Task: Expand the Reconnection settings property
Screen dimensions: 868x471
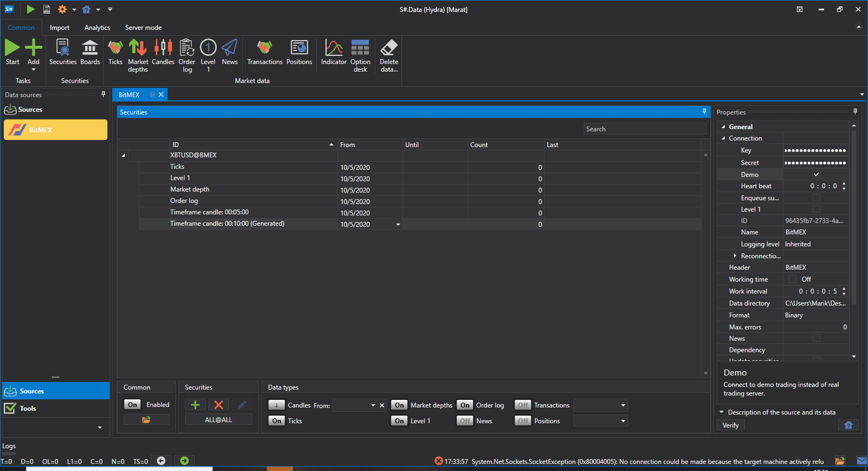Action: [735, 256]
